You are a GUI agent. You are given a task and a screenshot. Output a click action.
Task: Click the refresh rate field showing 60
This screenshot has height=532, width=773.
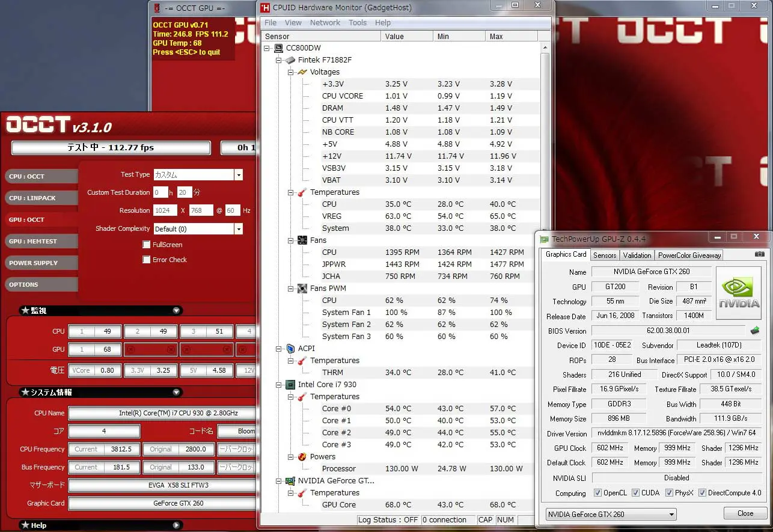tap(232, 210)
